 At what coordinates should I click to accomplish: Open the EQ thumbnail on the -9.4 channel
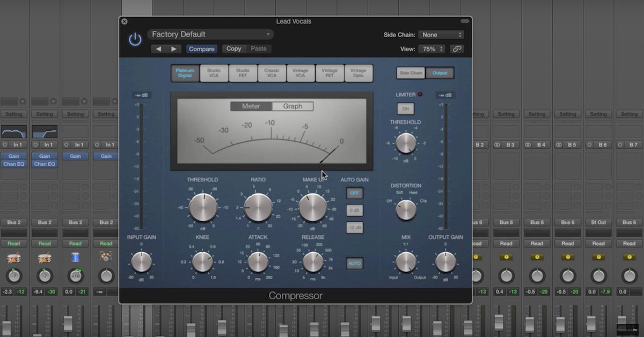(45, 132)
